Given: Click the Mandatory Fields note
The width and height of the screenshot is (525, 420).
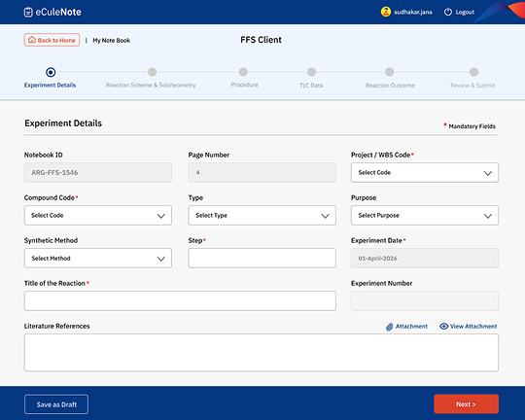Looking at the screenshot, I should 470,126.
